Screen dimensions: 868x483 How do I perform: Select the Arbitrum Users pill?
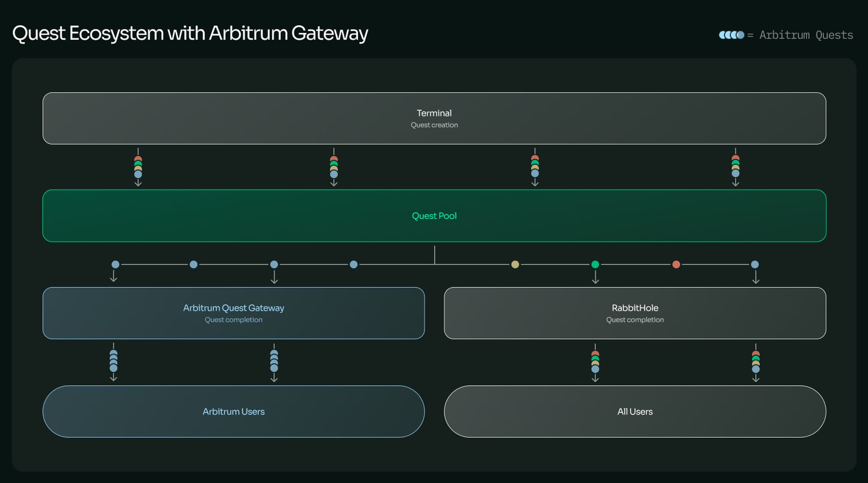(233, 412)
